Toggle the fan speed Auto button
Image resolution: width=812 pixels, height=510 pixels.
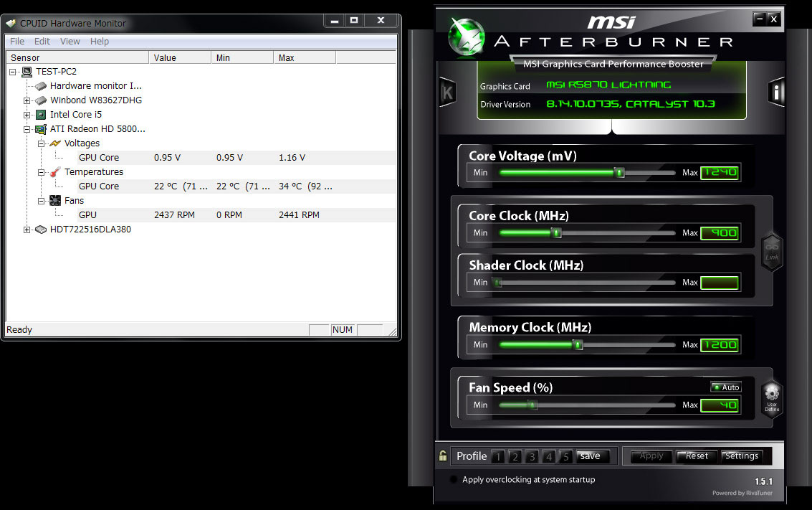coord(726,387)
